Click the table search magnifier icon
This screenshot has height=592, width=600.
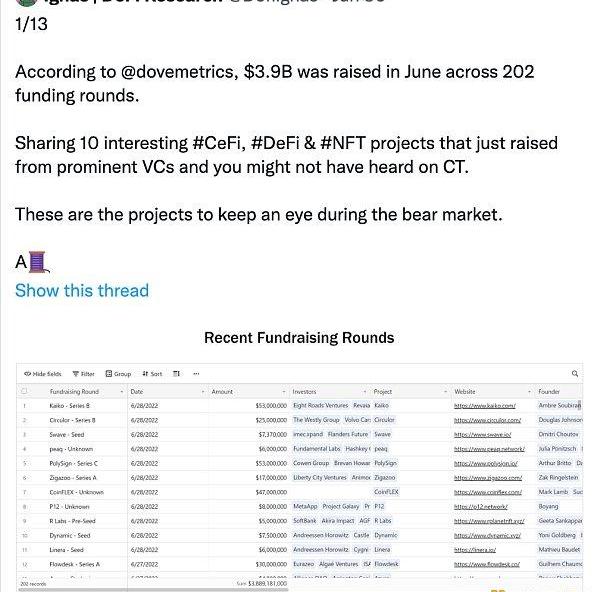(575, 374)
